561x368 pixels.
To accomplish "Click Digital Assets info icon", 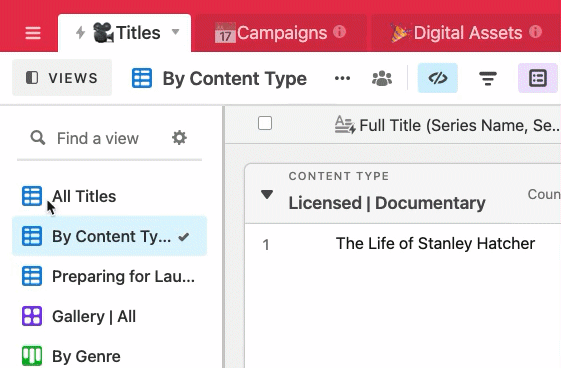I will point(535,32).
